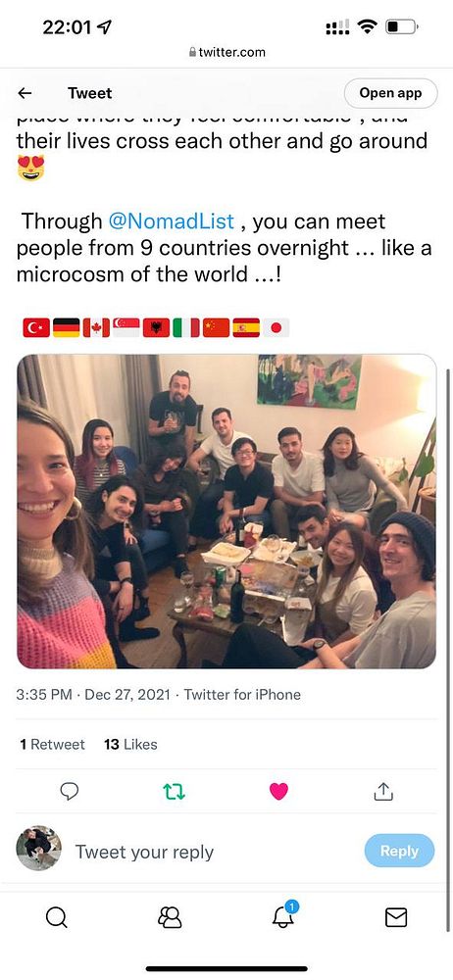The height and width of the screenshot is (980, 453).
Task: Open messages envelope icon
Action: point(395,917)
